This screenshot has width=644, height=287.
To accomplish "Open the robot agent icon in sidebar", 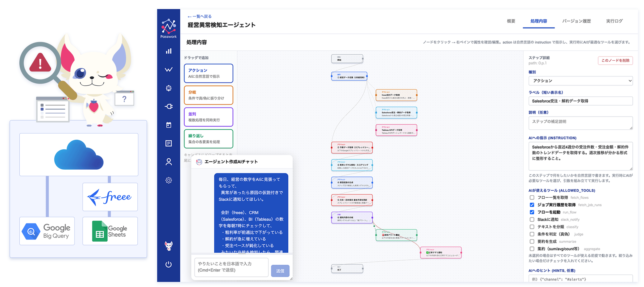I will coord(168,88).
